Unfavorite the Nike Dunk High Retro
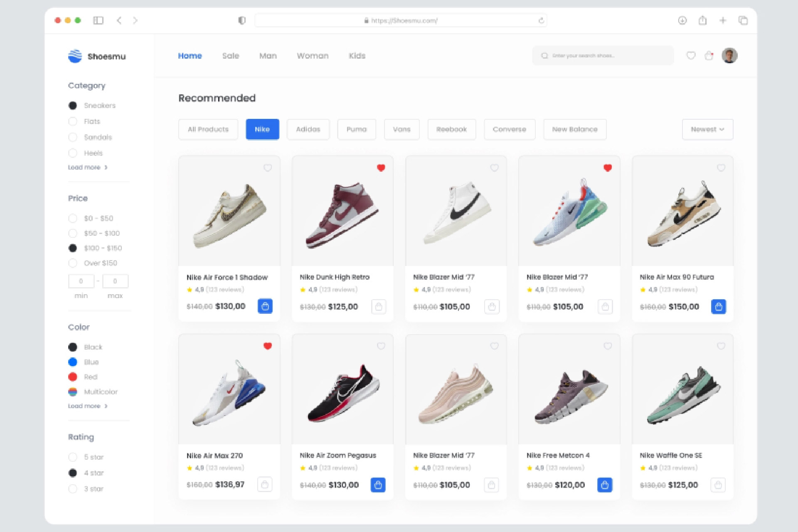The image size is (798, 532). [381, 168]
